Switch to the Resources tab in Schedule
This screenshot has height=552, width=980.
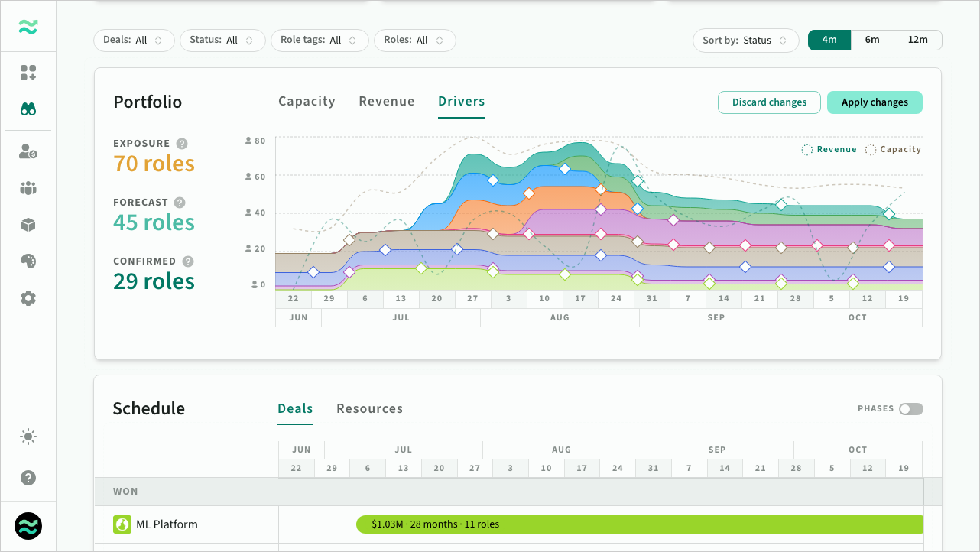click(369, 409)
